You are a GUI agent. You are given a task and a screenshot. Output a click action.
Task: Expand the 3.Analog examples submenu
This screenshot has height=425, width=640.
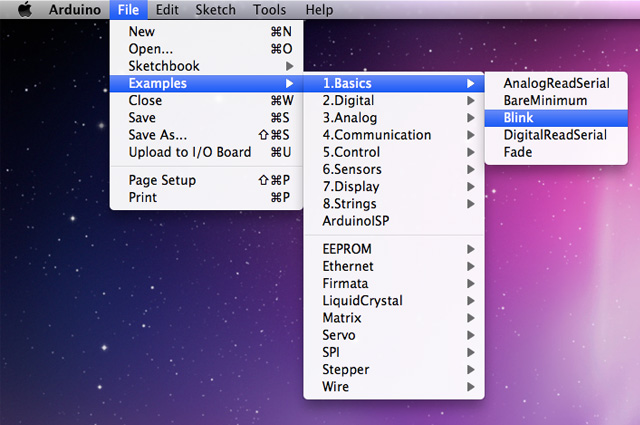[348, 118]
